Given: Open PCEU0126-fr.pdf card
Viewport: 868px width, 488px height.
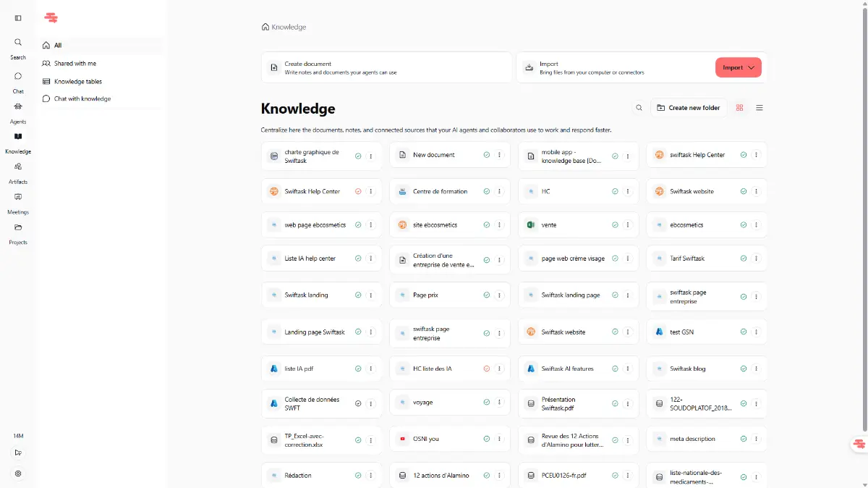Looking at the screenshot, I should coord(579,475).
